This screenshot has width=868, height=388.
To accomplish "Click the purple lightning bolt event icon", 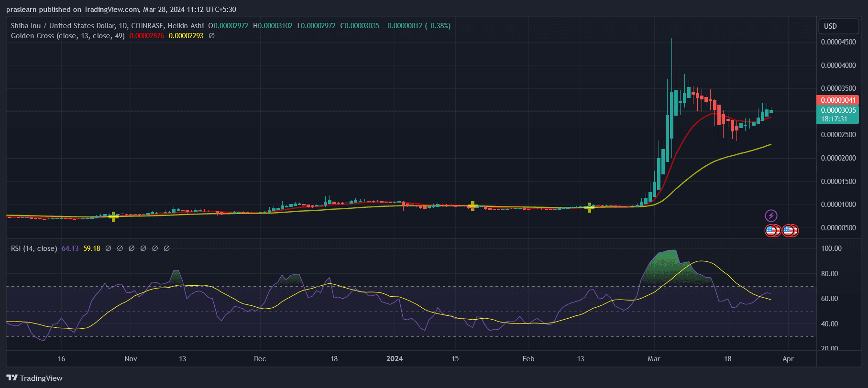I will (x=771, y=216).
